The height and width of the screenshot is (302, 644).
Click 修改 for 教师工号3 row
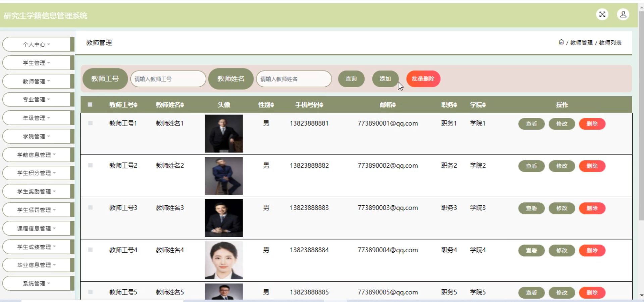(x=562, y=208)
